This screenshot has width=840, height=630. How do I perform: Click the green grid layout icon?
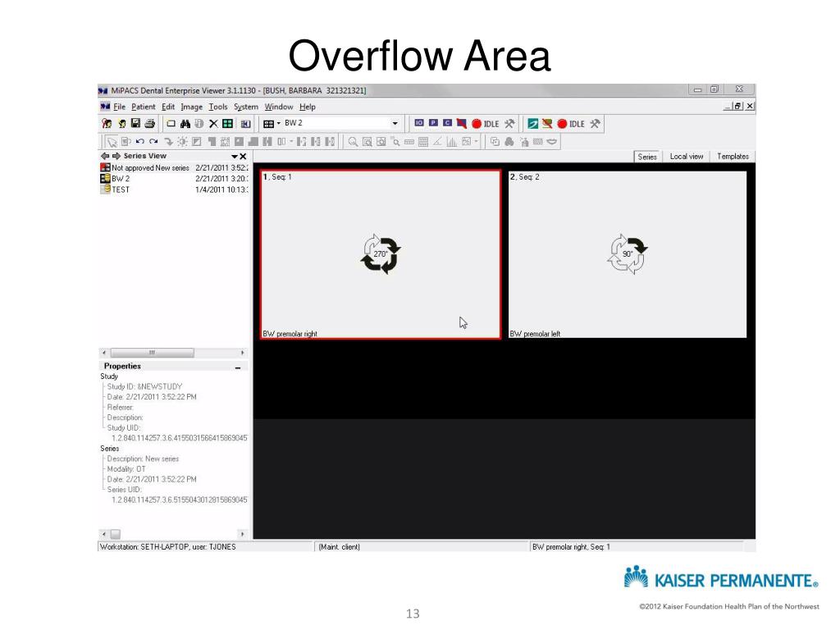point(228,124)
